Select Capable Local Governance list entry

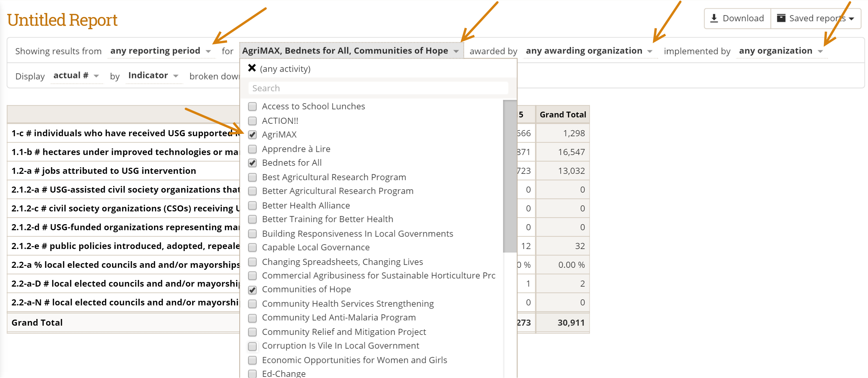click(315, 247)
